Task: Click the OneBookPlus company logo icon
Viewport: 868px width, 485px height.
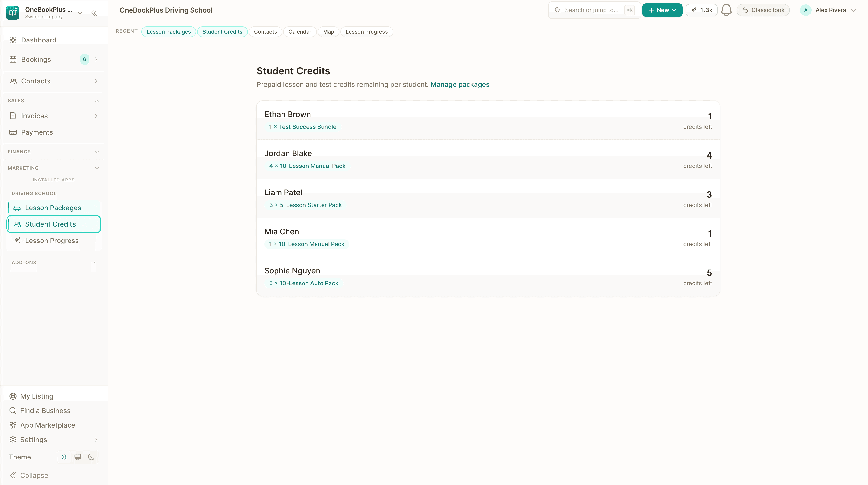Action: pyautogui.click(x=13, y=13)
